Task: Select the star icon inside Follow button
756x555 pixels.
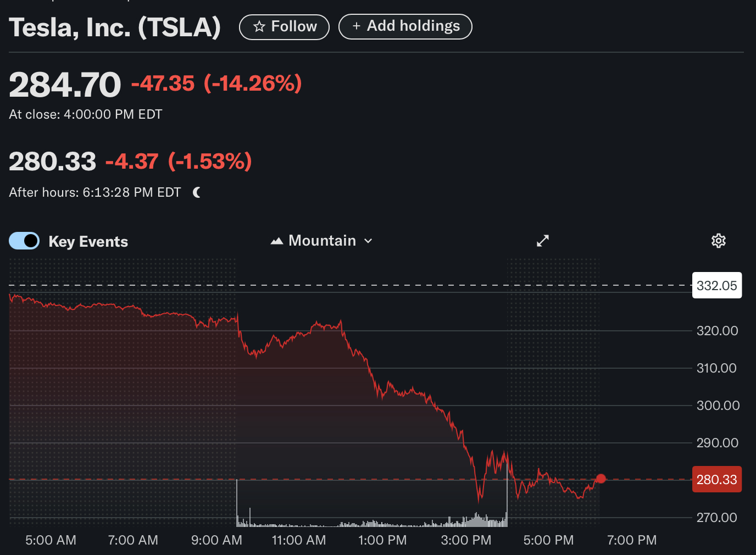Action: tap(259, 26)
